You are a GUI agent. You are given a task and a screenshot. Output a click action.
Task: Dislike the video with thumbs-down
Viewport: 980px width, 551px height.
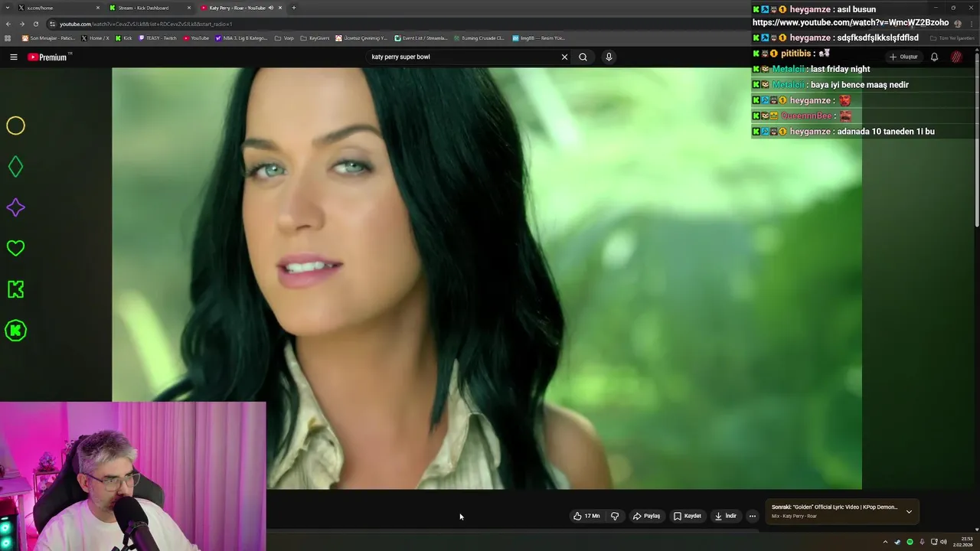click(615, 516)
